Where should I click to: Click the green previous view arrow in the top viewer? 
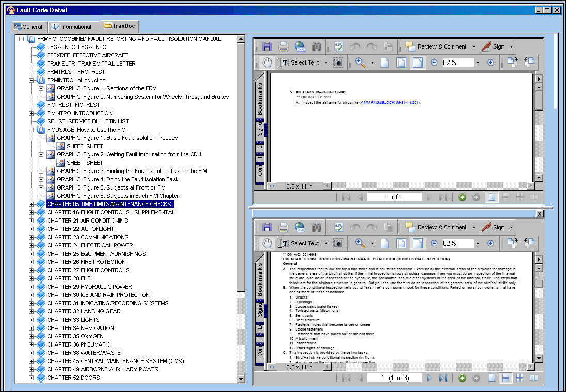click(x=462, y=197)
